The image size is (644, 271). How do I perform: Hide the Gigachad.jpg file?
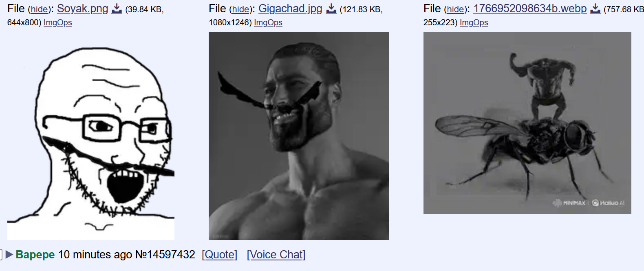(x=241, y=9)
